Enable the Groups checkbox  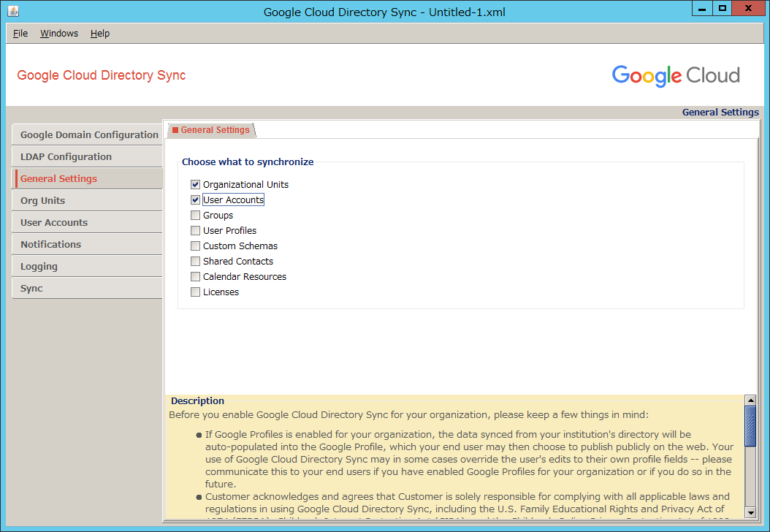[x=196, y=215]
